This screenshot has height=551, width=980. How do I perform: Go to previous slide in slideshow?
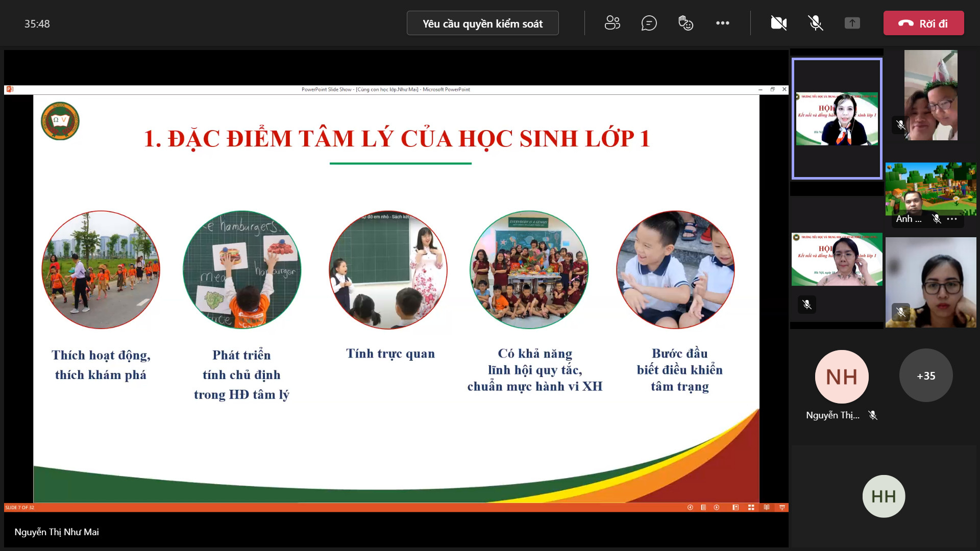click(x=690, y=507)
